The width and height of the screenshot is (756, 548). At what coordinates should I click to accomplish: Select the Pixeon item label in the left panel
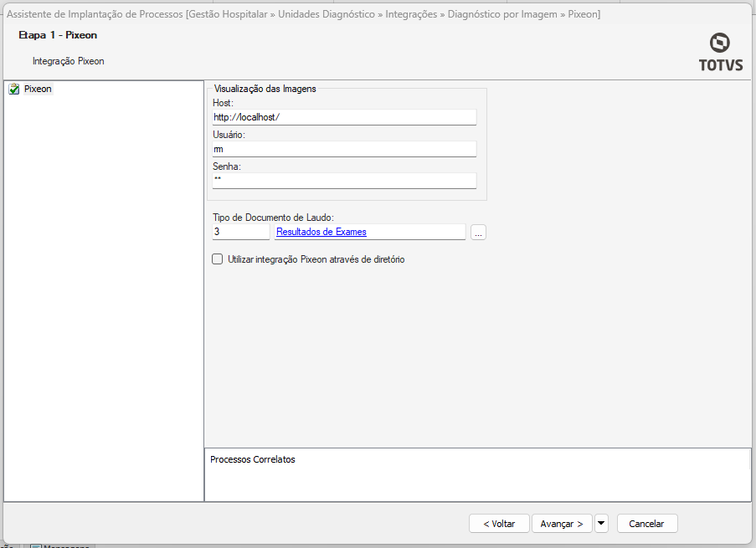click(x=38, y=89)
